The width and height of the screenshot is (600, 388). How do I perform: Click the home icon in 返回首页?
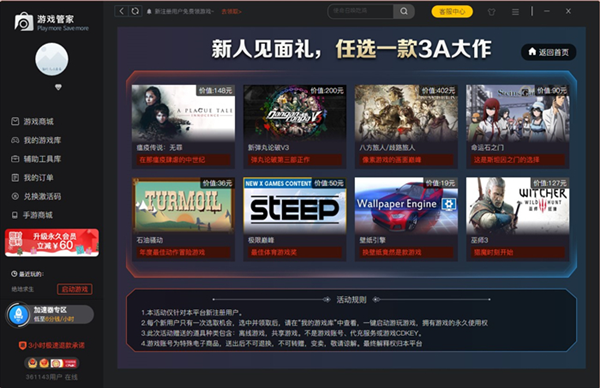pos(532,52)
